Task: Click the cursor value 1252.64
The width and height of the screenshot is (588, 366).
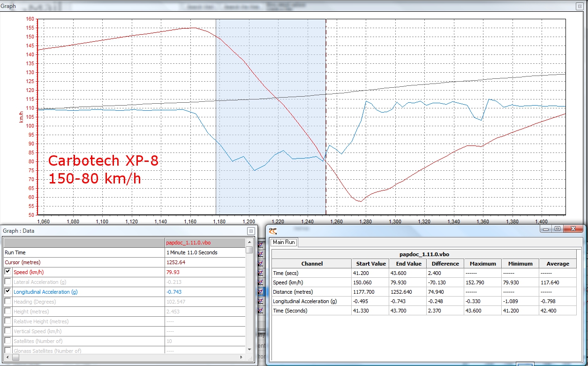Action: tap(176, 262)
